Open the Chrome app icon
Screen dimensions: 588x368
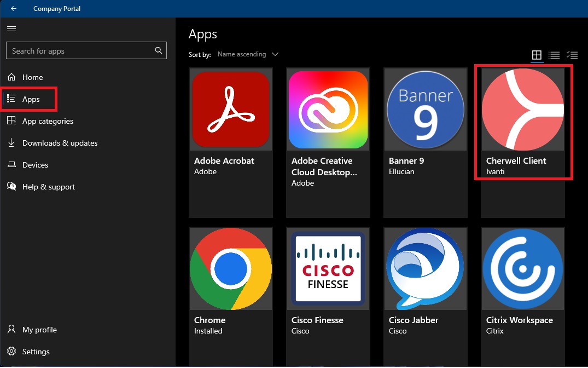230,269
